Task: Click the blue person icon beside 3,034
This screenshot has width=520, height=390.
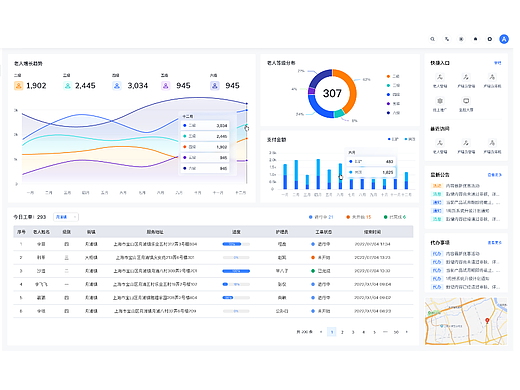Action: 117,86
